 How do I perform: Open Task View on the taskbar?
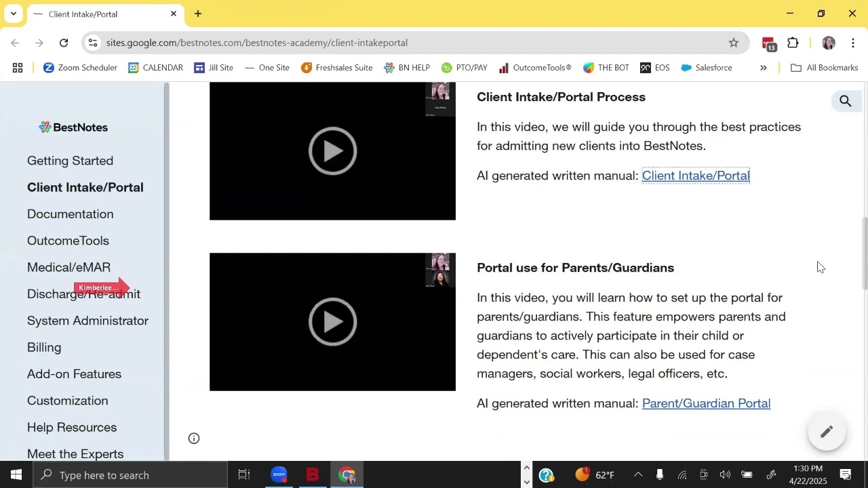tap(245, 475)
